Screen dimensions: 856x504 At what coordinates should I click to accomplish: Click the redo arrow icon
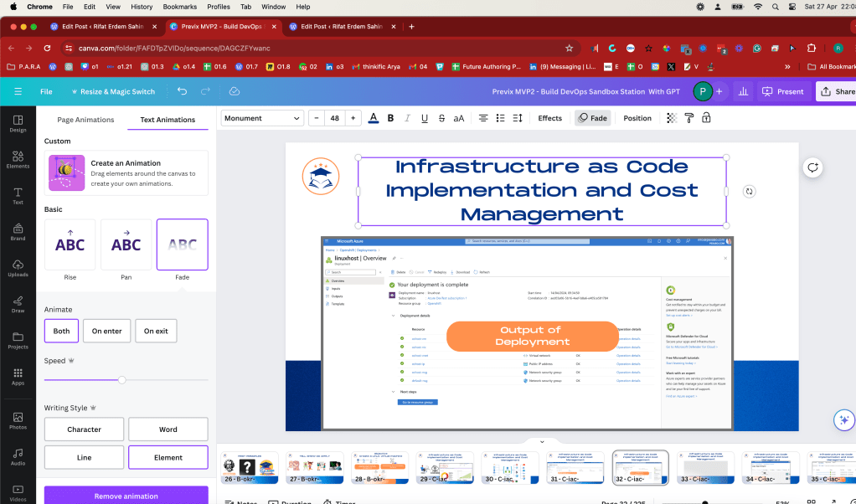[x=205, y=91]
